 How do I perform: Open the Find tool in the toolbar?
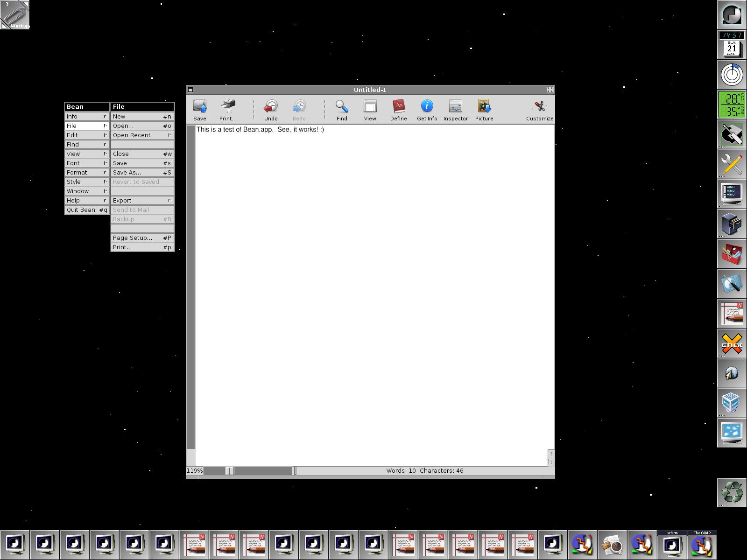pos(342,110)
